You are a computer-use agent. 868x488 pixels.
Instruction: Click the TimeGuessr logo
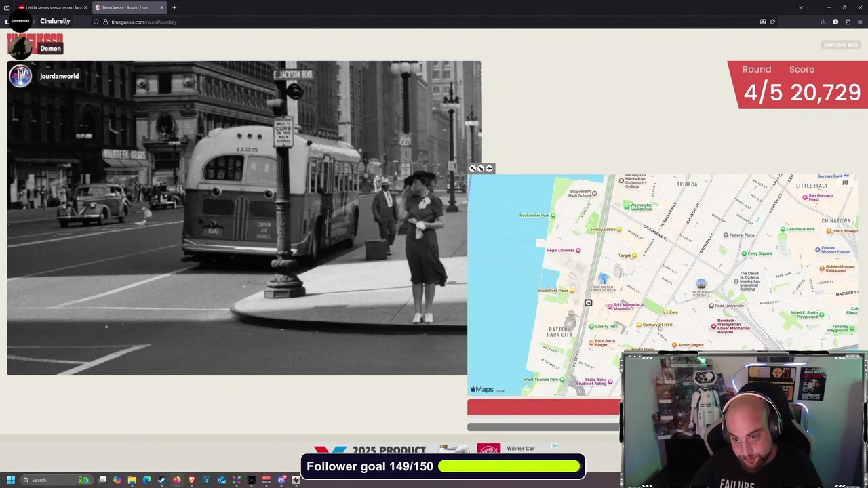click(35, 45)
